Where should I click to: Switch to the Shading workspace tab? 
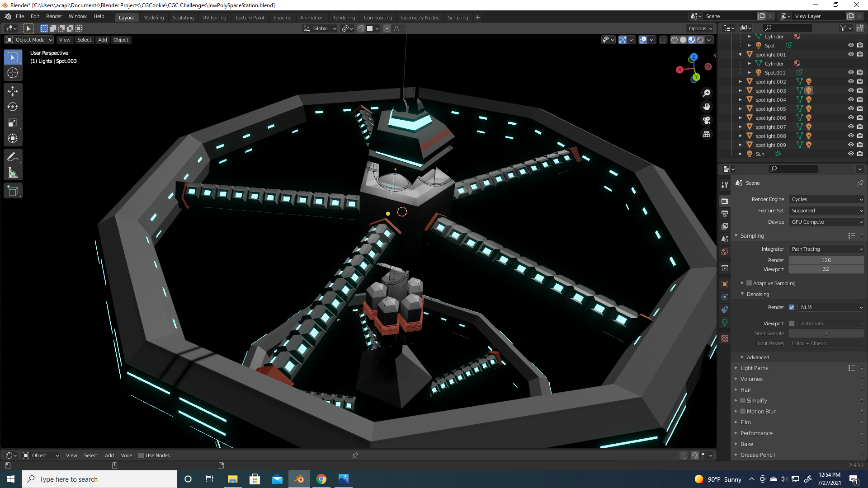point(282,18)
